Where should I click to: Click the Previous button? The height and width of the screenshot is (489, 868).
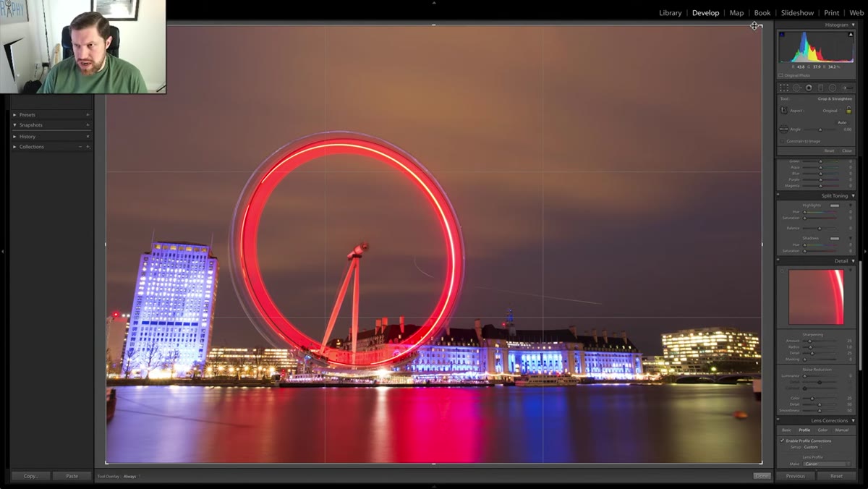pyautogui.click(x=796, y=476)
